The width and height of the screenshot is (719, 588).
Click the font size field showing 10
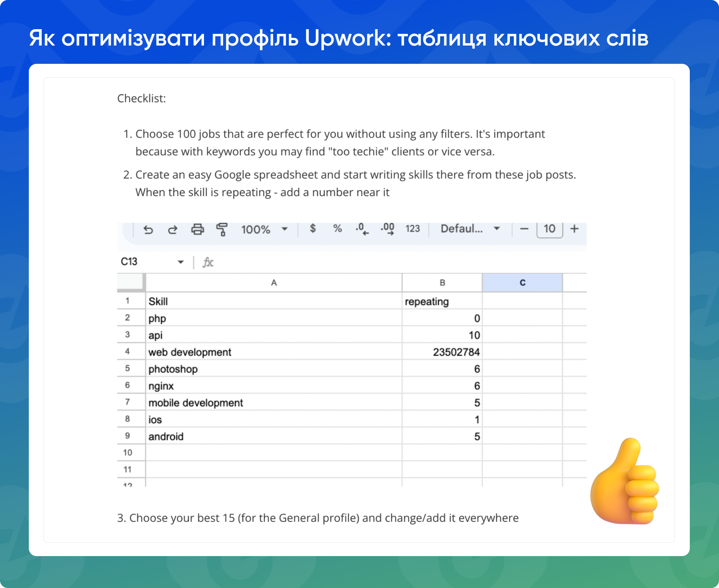[549, 229]
